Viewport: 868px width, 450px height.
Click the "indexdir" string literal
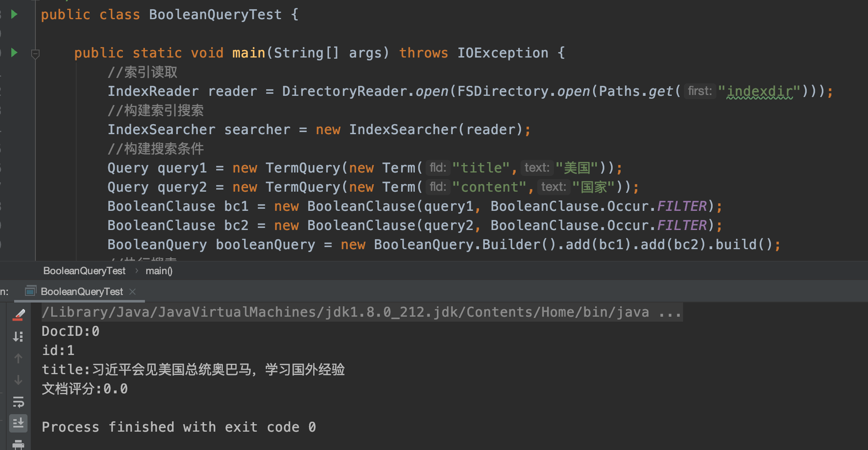[x=759, y=91]
